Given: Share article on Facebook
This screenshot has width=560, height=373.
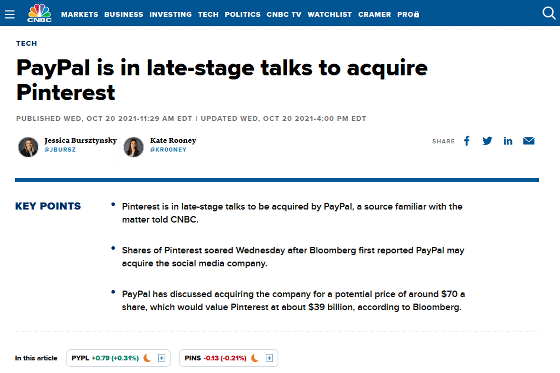Looking at the screenshot, I should (467, 141).
